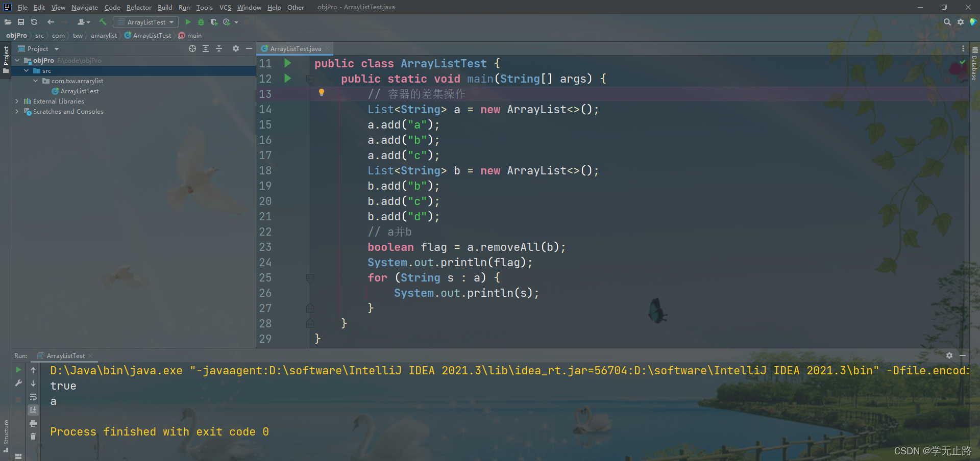Viewport: 980px width, 461px height.
Task: Open the Refactor menu
Action: pos(139,7)
